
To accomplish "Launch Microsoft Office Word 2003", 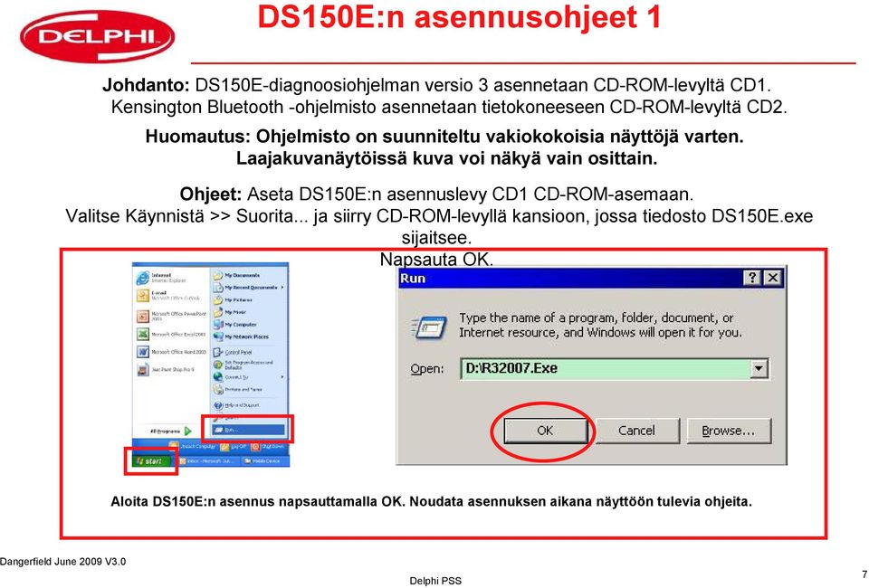I will tap(171, 352).
